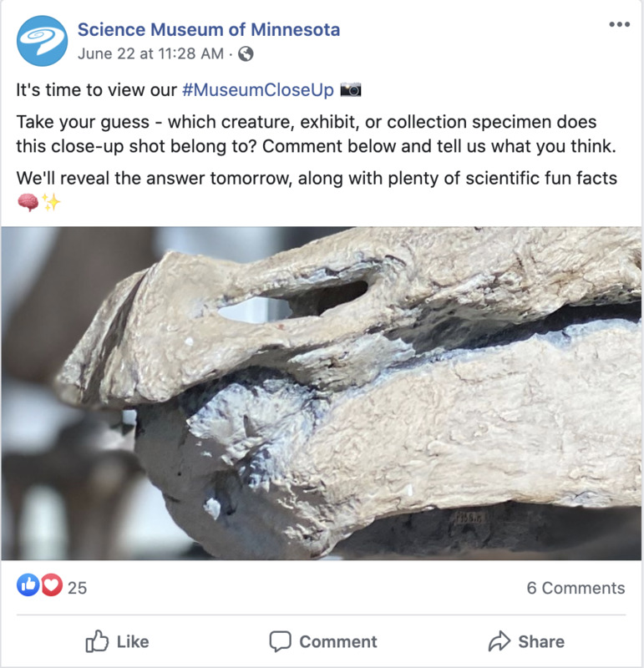Open the Science Museum of Minnesota profile picture
This screenshot has width=644, height=668.
point(42,41)
